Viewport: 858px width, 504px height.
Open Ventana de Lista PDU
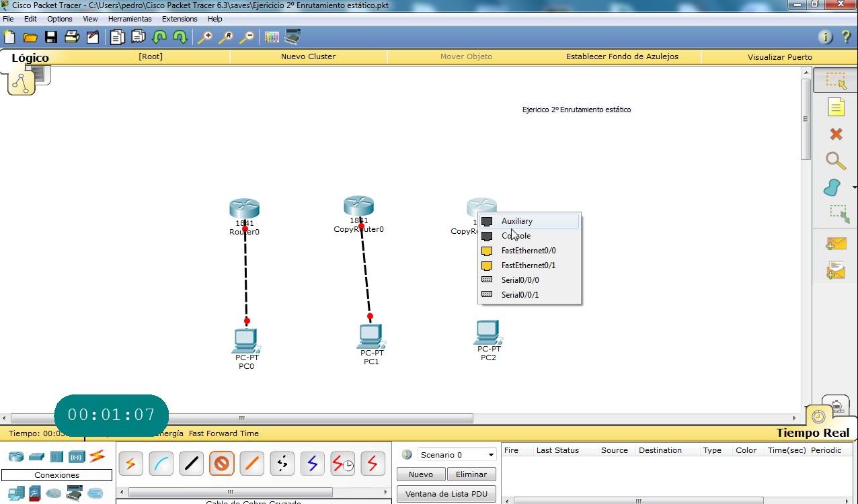tap(446, 494)
